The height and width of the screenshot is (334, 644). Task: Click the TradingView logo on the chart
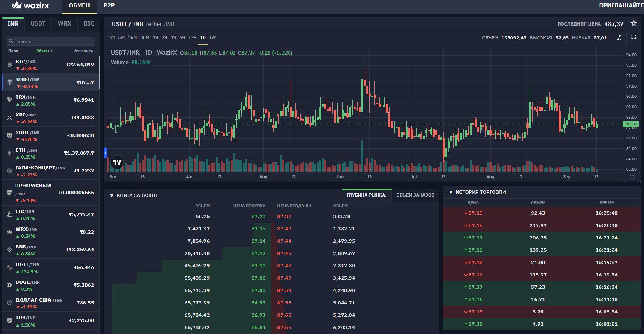tap(117, 162)
